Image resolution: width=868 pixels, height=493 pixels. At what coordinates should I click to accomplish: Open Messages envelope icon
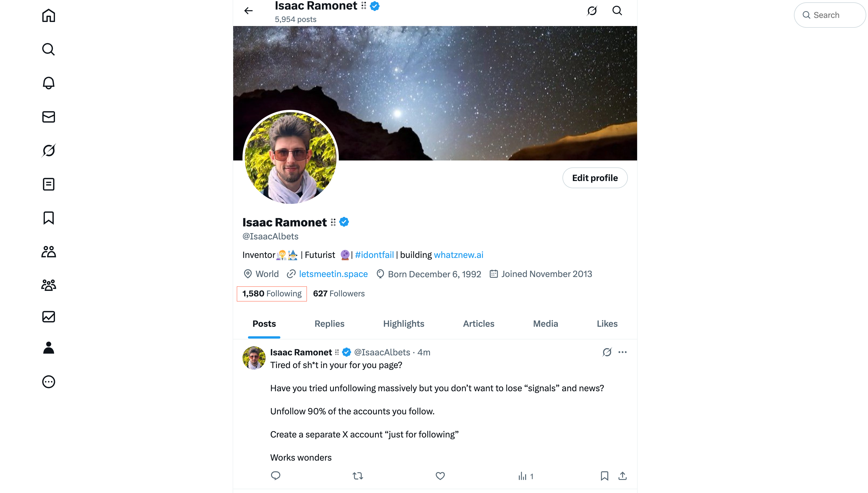(48, 117)
